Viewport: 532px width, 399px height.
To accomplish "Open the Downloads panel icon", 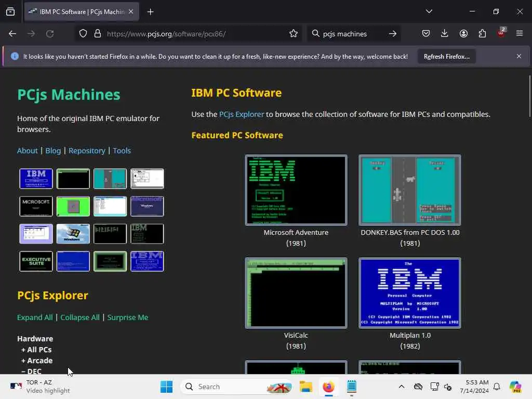I will point(445,34).
